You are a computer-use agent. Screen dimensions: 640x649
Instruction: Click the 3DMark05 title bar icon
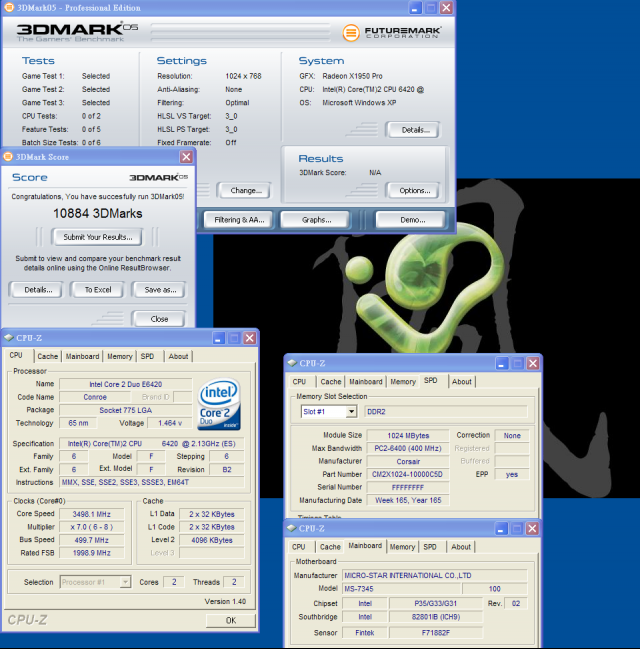pos(9,7)
